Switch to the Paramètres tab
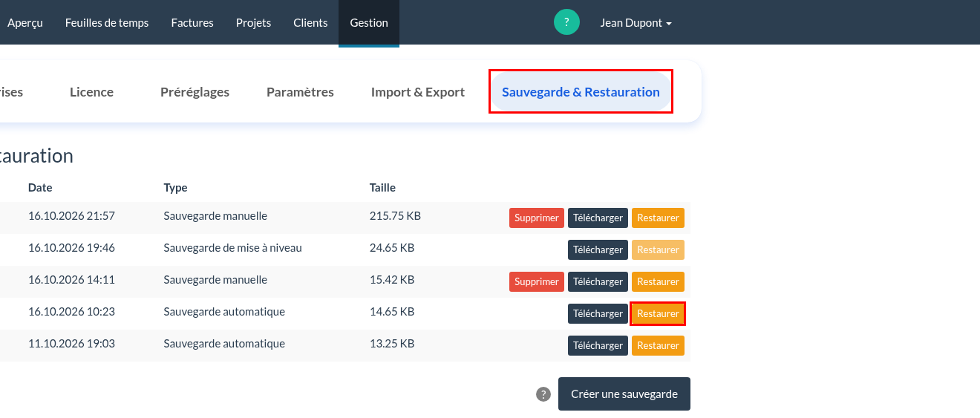Image resolution: width=980 pixels, height=418 pixels. click(x=300, y=92)
